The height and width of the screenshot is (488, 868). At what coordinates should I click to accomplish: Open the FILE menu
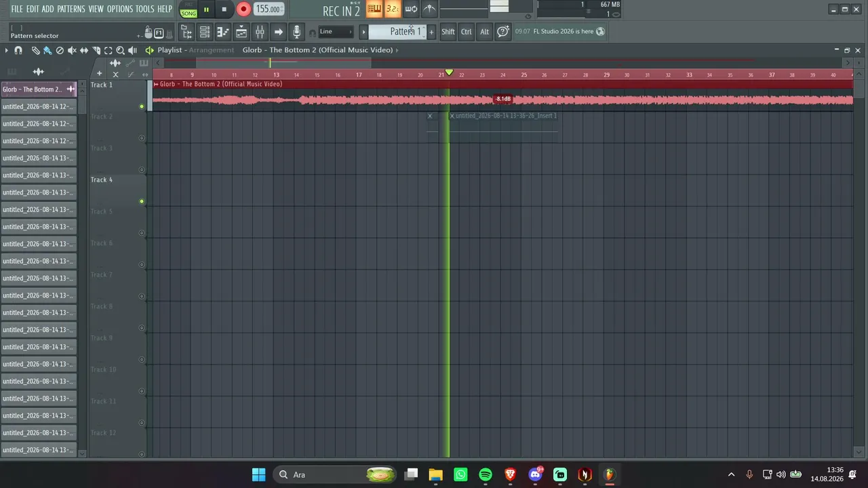click(17, 9)
